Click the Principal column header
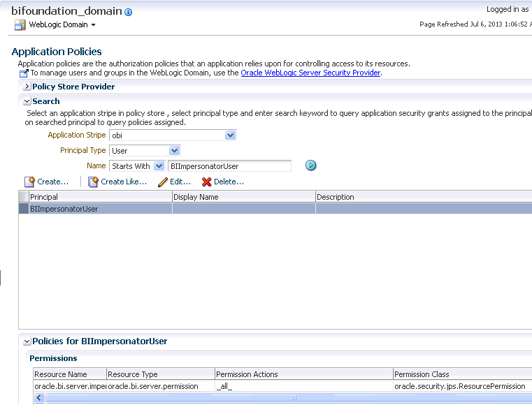Image resolution: width=532 pixels, height=405 pixels. (x=101, y=197)
